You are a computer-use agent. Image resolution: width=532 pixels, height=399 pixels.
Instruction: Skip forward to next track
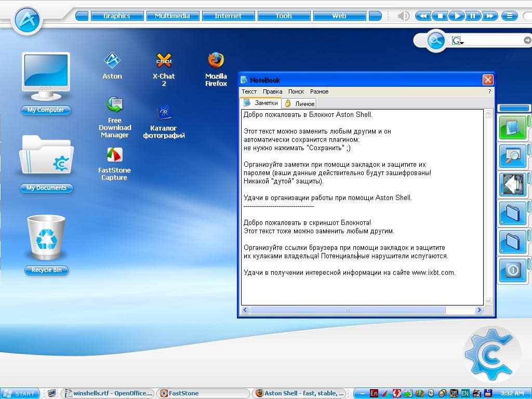click(489, 16)
